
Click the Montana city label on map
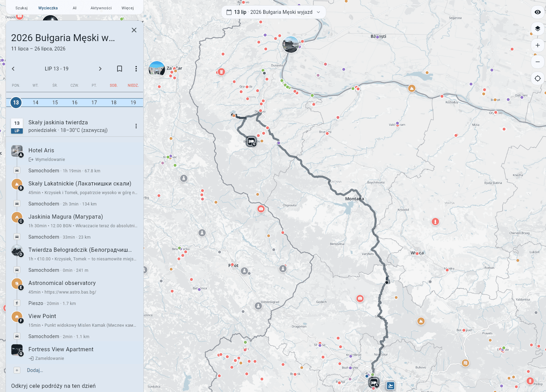pyautogui.click(x=355, y=199)
